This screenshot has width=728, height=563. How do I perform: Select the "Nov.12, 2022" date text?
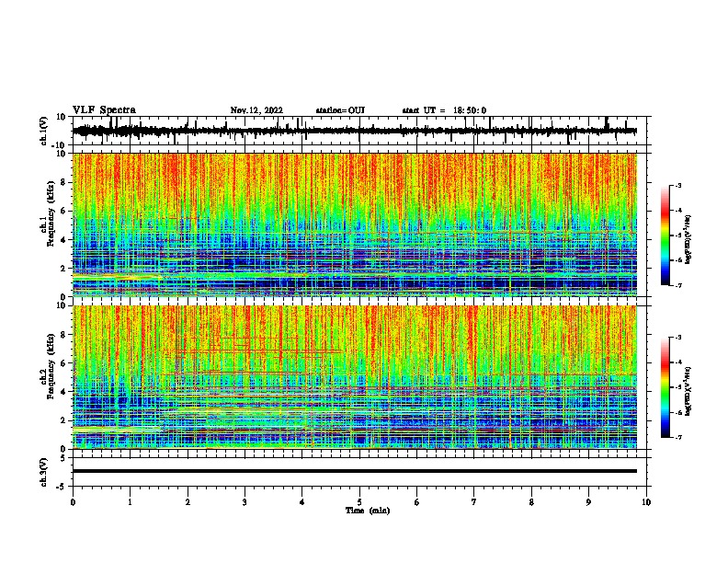tap(256, 110)
